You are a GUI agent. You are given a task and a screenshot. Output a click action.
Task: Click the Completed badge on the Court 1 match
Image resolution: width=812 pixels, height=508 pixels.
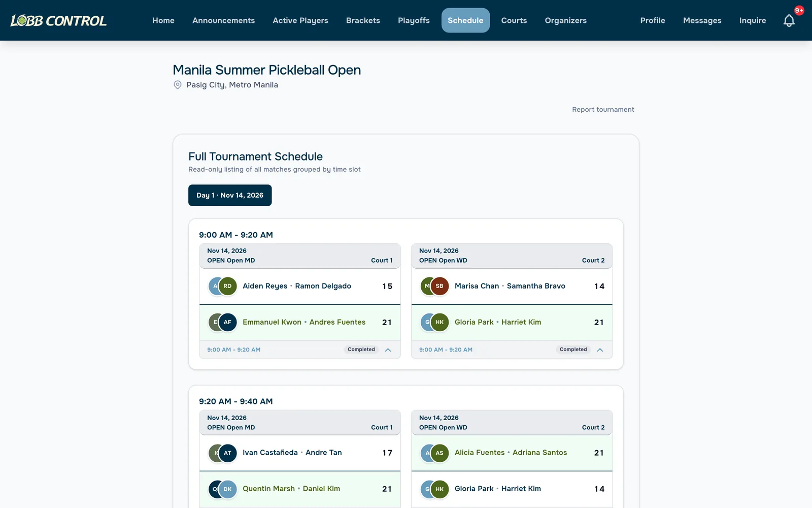[361, 350]
